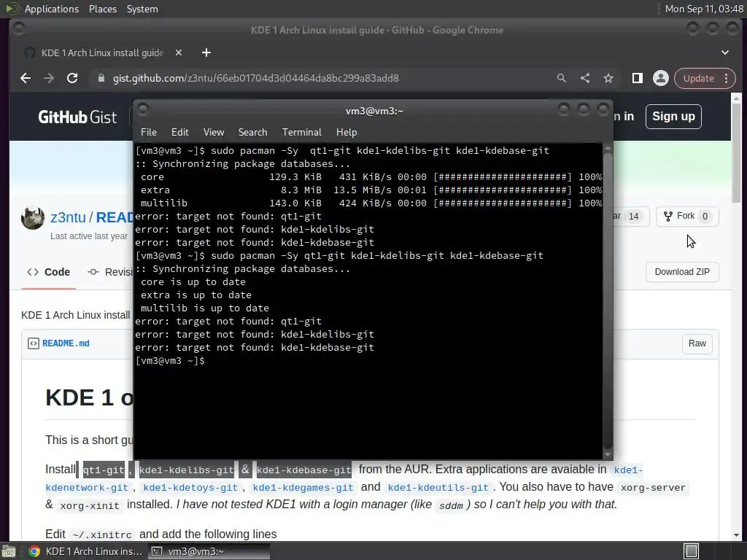The image size is (747, 560).
Task: Focus the Chrome address bar URL
Action: tap(256, 78)
